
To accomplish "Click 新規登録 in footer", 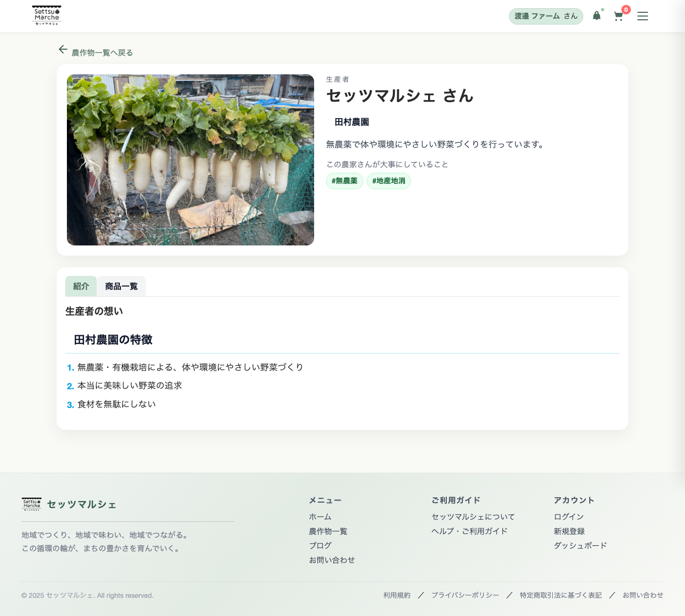I will [x=569, y=531].
